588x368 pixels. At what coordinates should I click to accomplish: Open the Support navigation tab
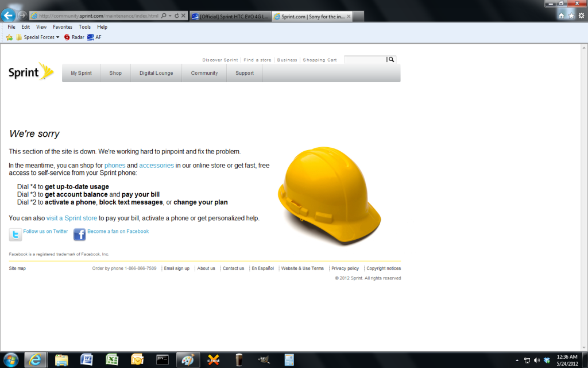click(245, 73)
